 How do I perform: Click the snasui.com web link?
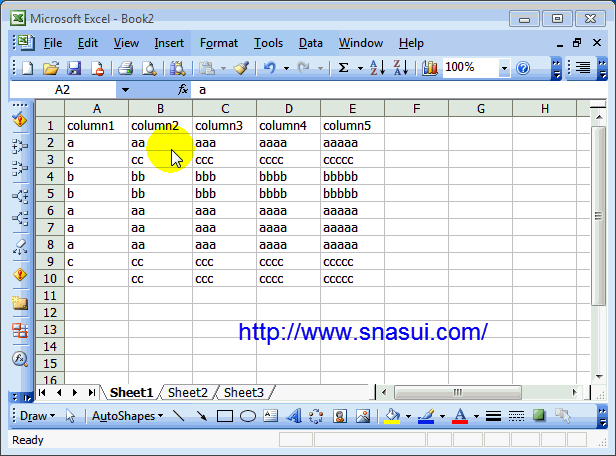click(363, 332)
